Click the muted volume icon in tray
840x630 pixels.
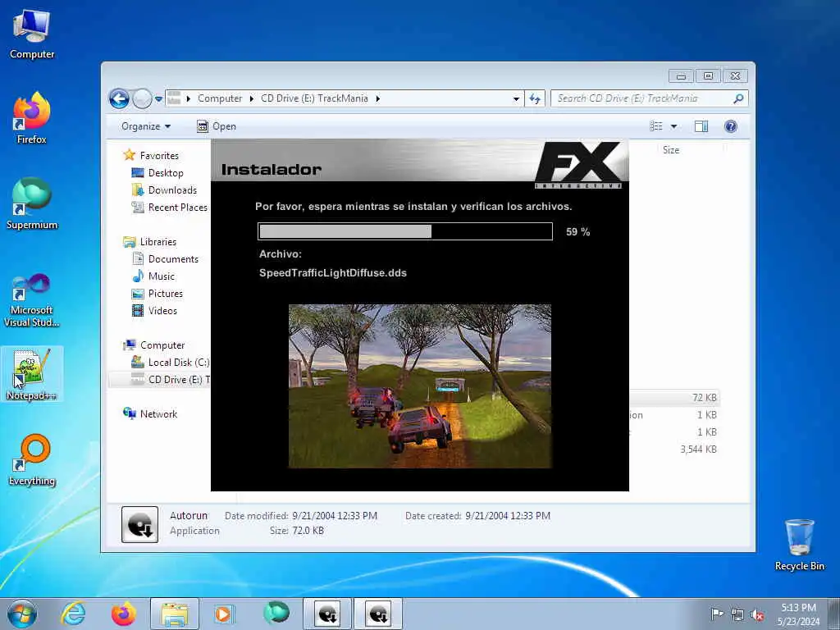tap(757, 614)
